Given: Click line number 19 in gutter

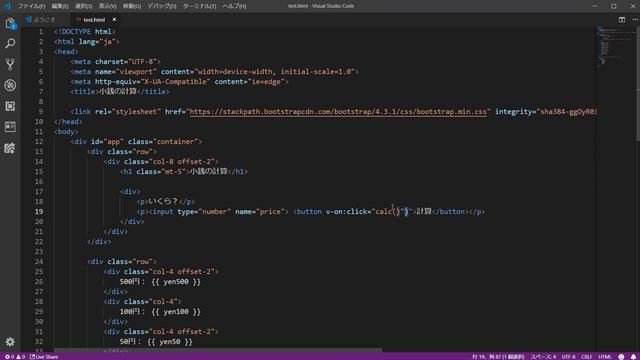Looking at the screenshot, I should pyautogui.click(x=39, y=211).
